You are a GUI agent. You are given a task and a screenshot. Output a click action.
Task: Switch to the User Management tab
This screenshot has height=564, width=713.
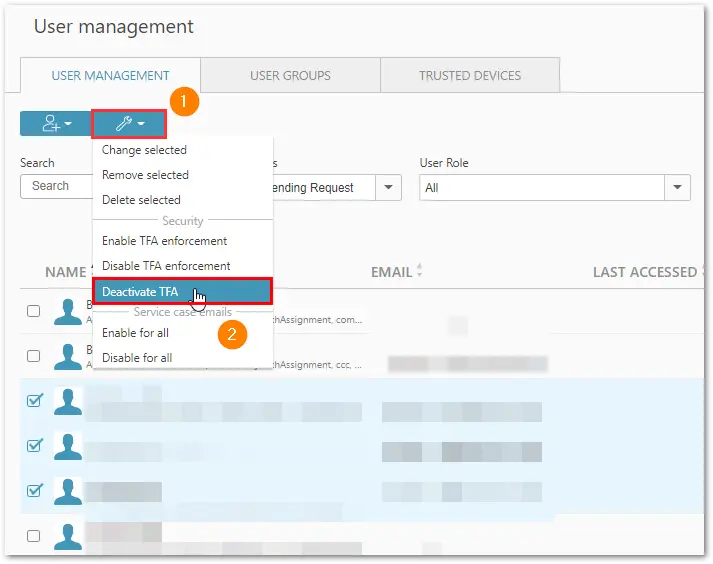[110, 76]
